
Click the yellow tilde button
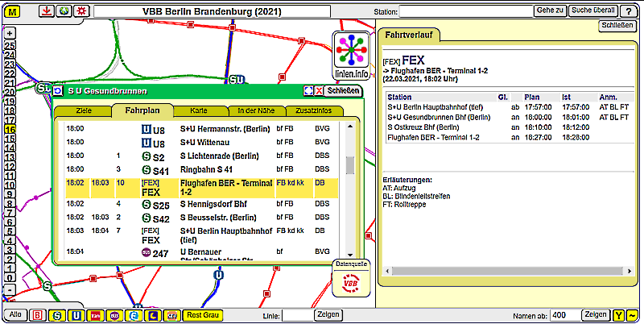tap(631, 316)
